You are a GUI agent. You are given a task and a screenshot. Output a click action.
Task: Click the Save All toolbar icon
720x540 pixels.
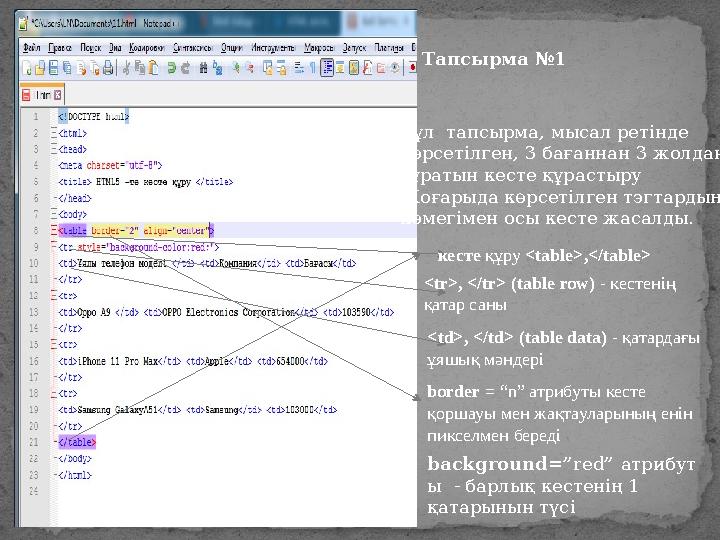67,68
